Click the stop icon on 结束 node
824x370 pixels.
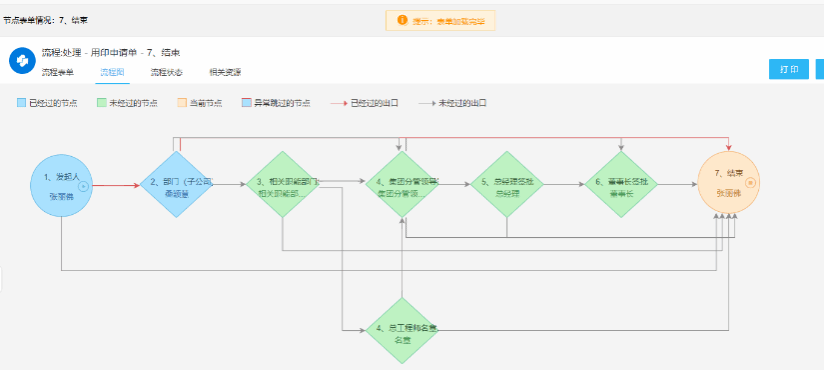[750, 183]
